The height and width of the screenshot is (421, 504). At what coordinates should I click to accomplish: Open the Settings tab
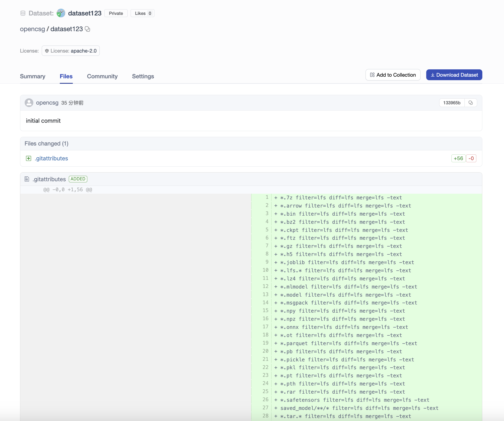(143, 76)
